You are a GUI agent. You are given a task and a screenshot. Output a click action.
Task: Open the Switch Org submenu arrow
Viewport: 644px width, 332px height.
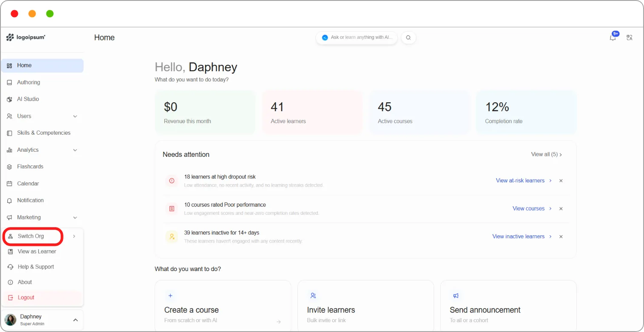tap(74, 236)
